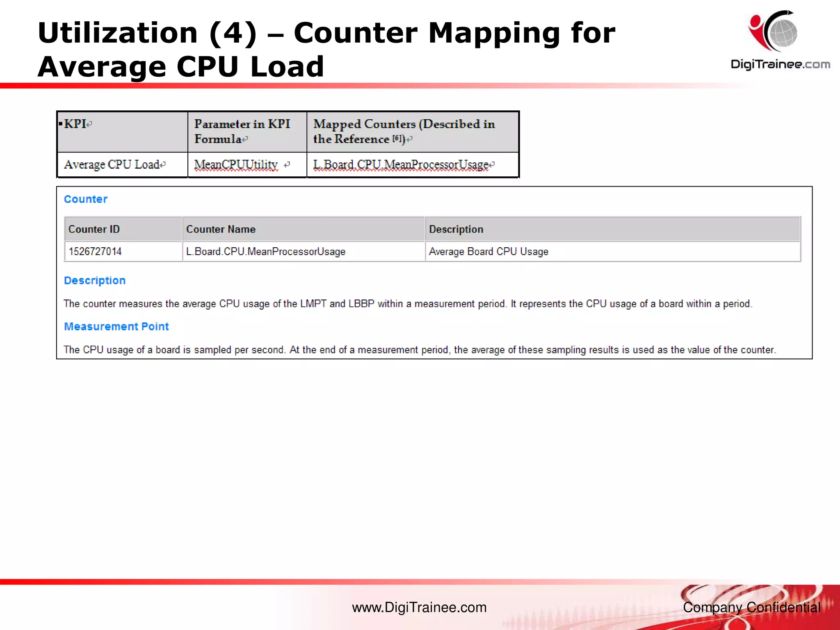
Task: Click the sentence about LMPT and LBBP
Action: click(408, 304)
